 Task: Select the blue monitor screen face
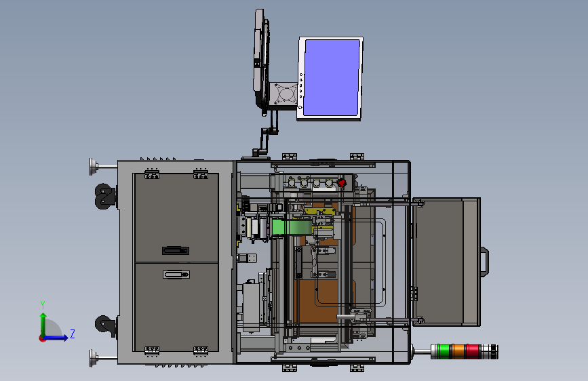point(332,78)
